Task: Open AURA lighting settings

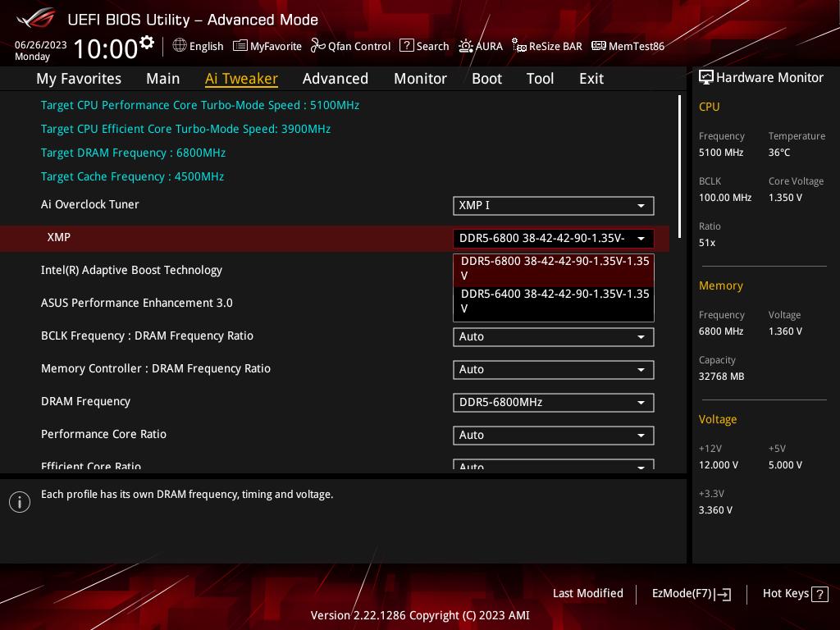Action: (481, 46)
